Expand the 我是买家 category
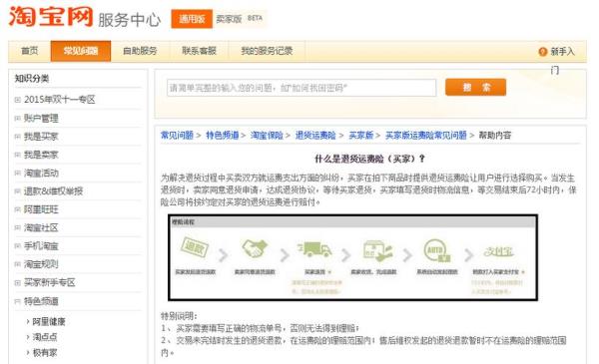599x364 pixels. click(x=17, y=137)
